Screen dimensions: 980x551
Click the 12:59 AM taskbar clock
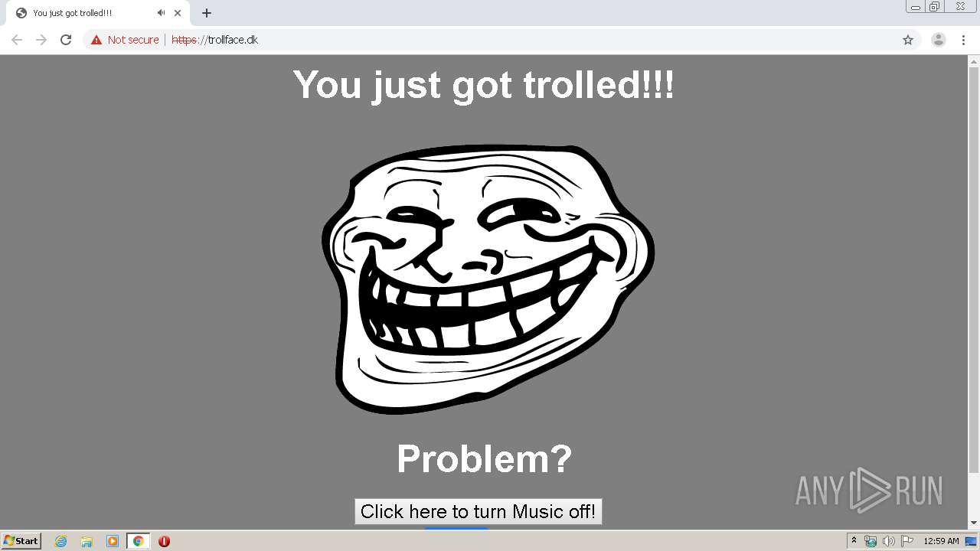(941, 541)
